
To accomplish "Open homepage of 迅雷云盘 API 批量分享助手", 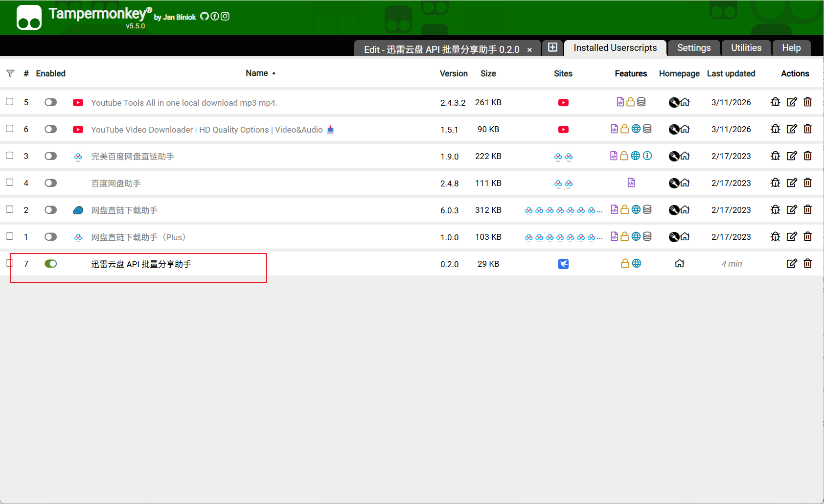I will pos(680,263).
